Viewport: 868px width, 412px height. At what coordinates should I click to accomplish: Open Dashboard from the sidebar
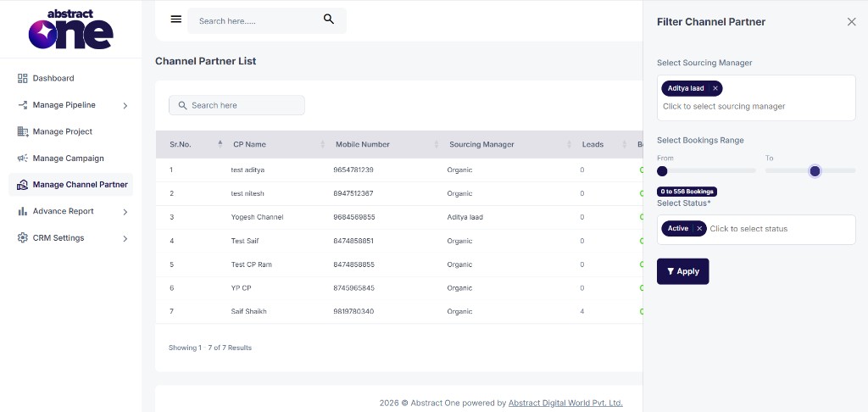point(53,78)
